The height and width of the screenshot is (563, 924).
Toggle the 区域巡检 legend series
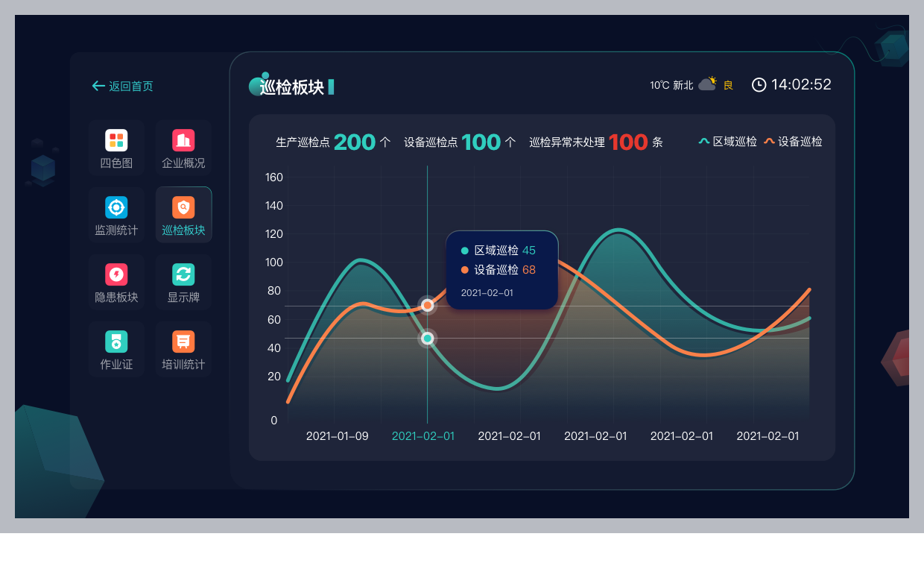tap(728, 142)
